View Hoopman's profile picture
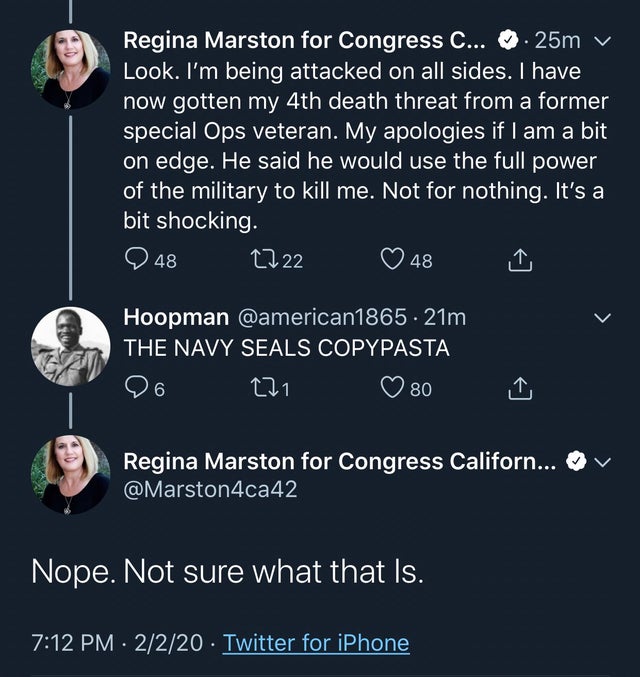 coord(70,346)
